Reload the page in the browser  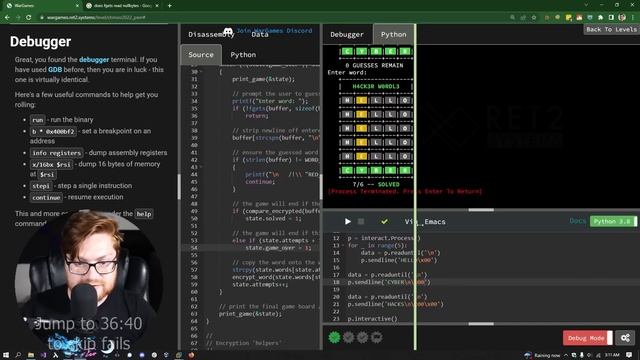click(29, 18)
